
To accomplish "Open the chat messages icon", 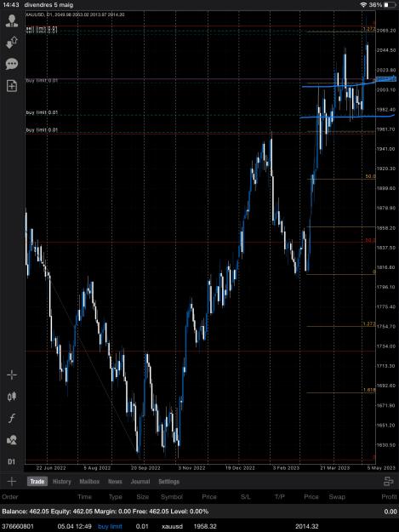I will 12,64.
